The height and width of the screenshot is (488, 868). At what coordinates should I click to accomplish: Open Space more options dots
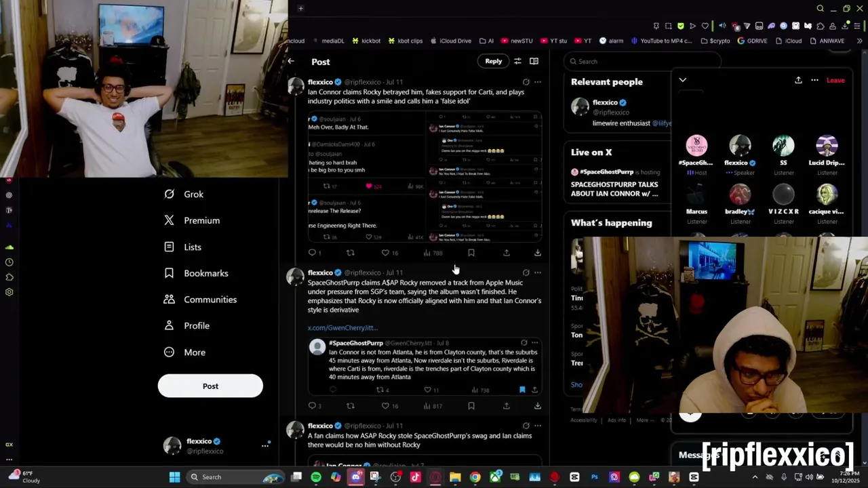coord(814,80)
